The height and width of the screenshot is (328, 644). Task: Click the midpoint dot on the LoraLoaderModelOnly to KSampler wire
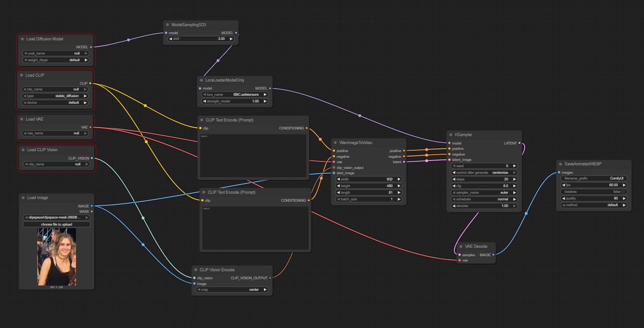(360, 116)
